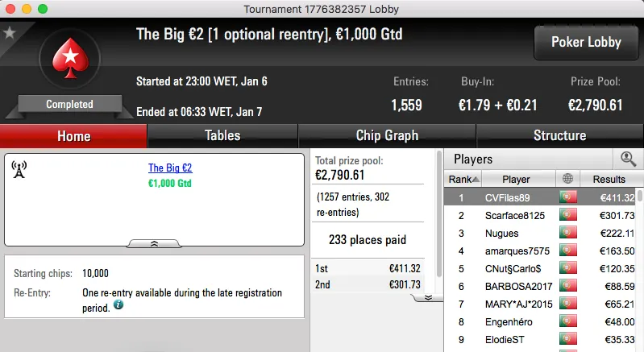Expand the prize payout list

(428, 296)
